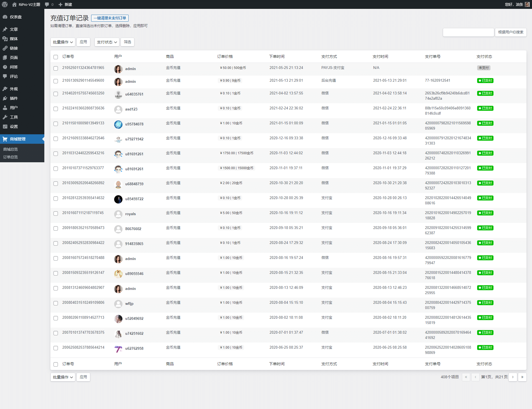Click the home icon for RiPro-V2主题
This screenshot has height=409, width=532.
point(14,4)
